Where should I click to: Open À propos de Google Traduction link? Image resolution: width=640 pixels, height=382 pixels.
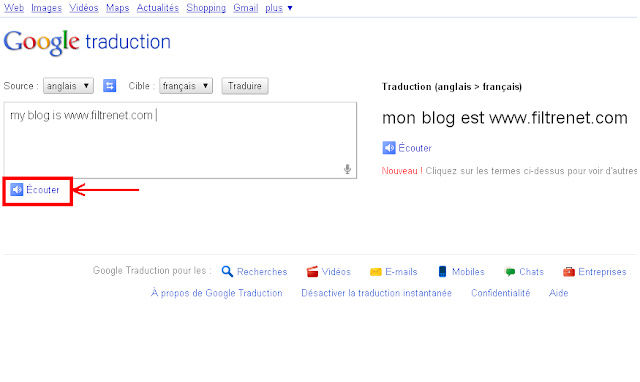click(x=217, y=293)
